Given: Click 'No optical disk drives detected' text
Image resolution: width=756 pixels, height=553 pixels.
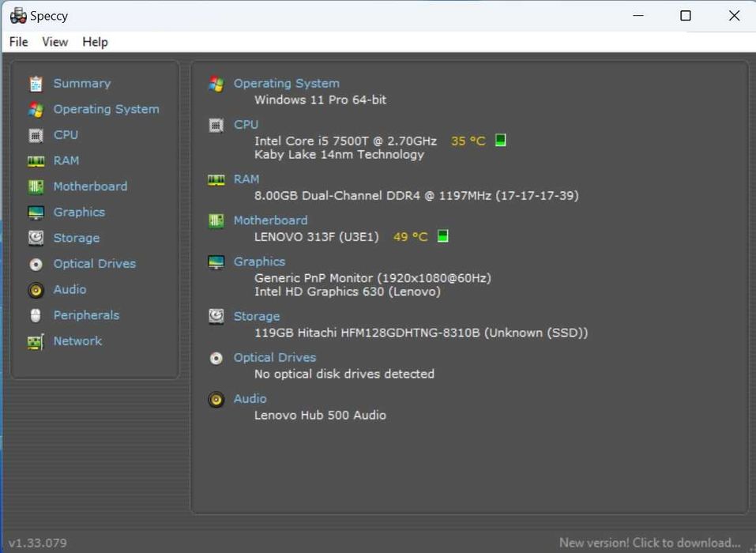Looking at the screenshot, I should click(x=344, y=374).
